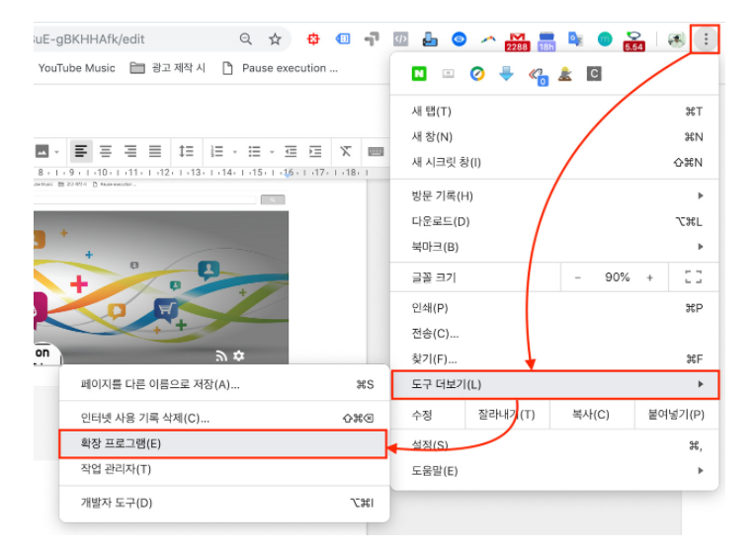Image resolution: width=756 pixels, height=551 pixels.
Task: Choose 인터넷 사용 기록 삭제(C)... in submenu
Action: tap(224, 418)
